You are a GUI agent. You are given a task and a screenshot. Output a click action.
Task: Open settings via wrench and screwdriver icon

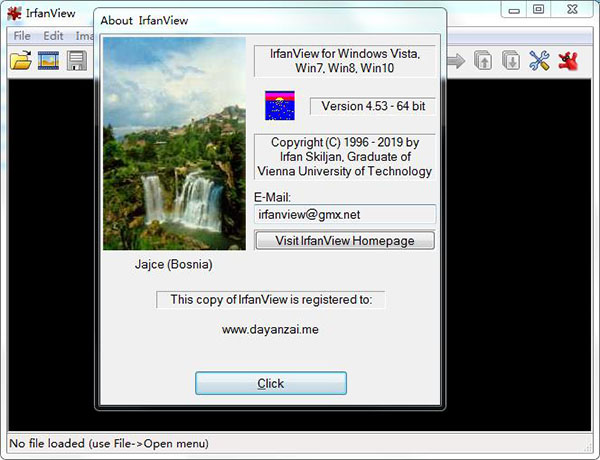point(539,60)
